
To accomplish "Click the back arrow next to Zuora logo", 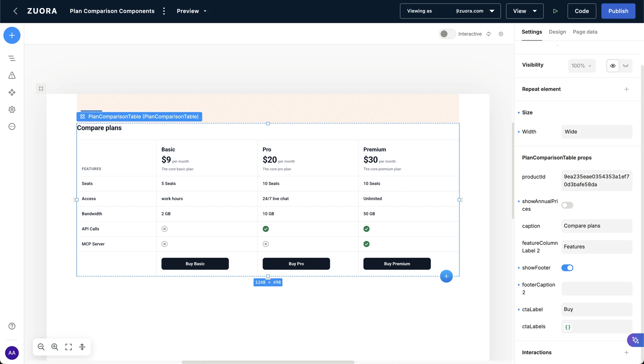I will coord(15,11).
